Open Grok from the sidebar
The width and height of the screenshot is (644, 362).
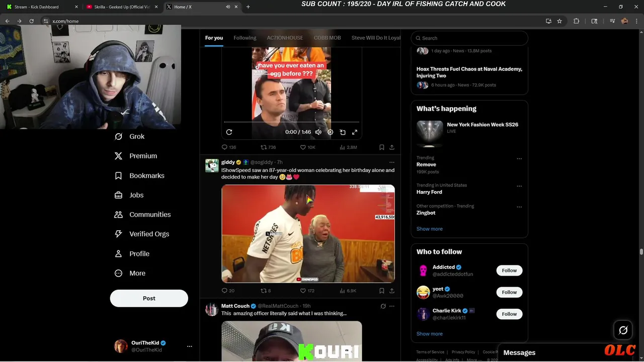coord(130,136)
